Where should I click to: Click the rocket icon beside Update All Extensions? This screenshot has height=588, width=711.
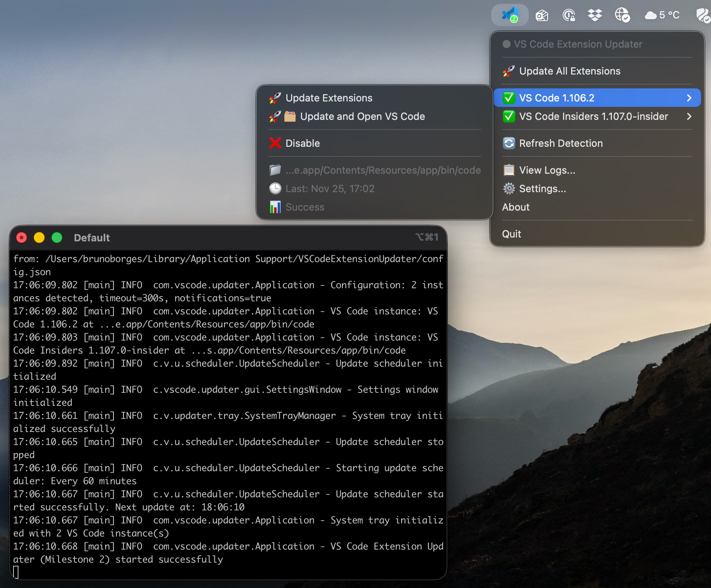508,71
